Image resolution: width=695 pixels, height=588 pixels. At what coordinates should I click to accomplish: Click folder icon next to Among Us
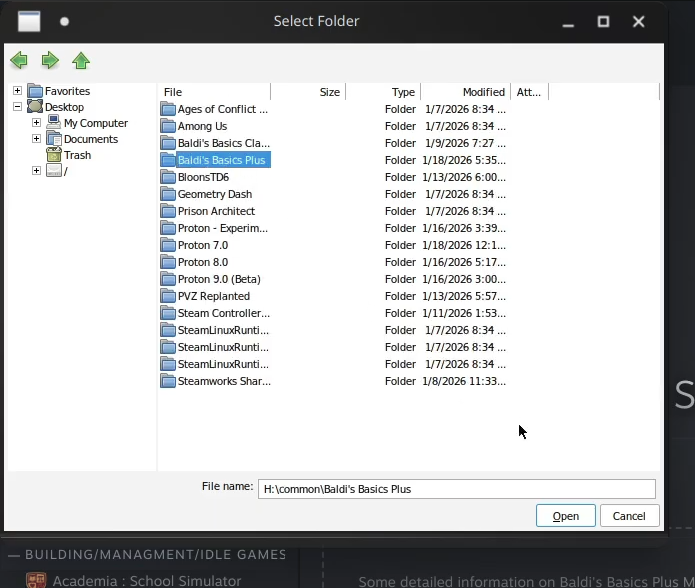point(168,126)
